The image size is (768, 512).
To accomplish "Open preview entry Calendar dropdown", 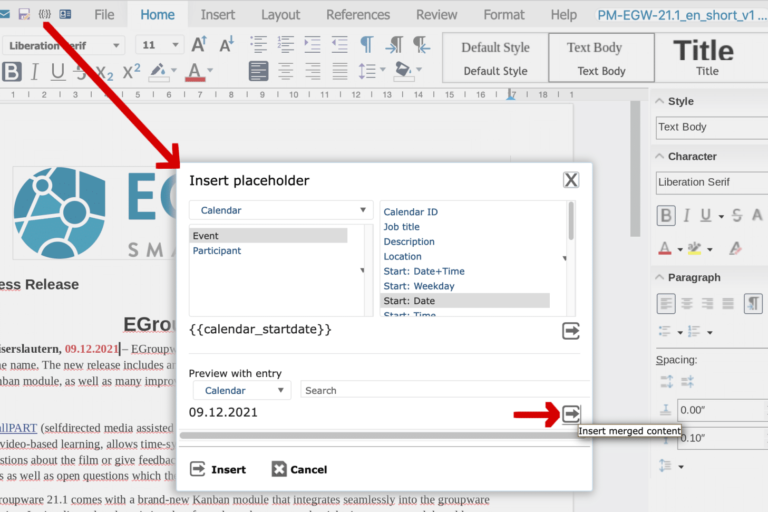I will (240, 390).
